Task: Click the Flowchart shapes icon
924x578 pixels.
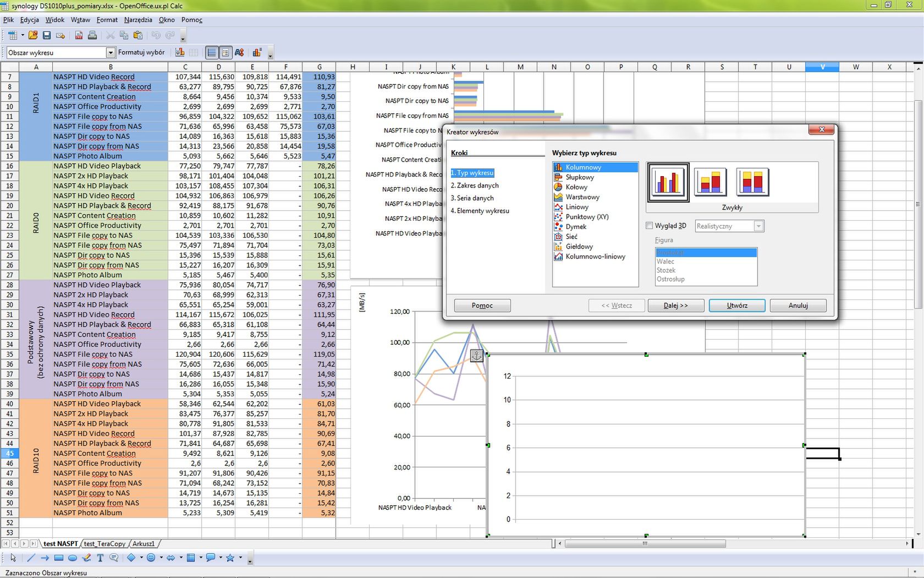Action: click(191, 558)
